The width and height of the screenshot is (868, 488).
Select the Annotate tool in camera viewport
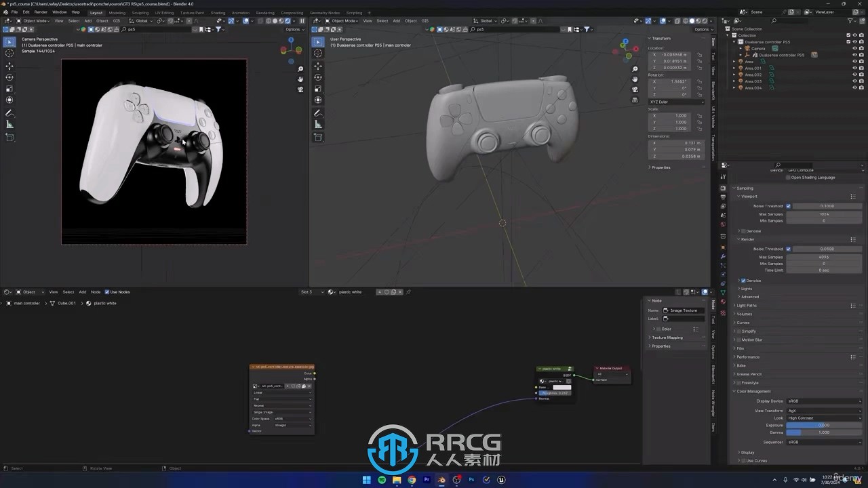coord(9,113)
